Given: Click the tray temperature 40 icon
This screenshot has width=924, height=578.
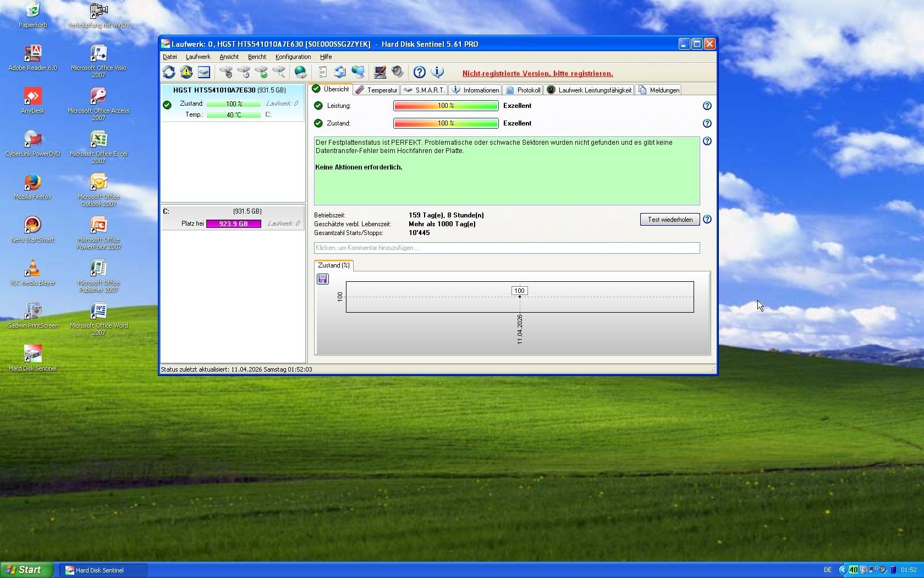Looking at the screenshot, I should click(x=853, y=570).
